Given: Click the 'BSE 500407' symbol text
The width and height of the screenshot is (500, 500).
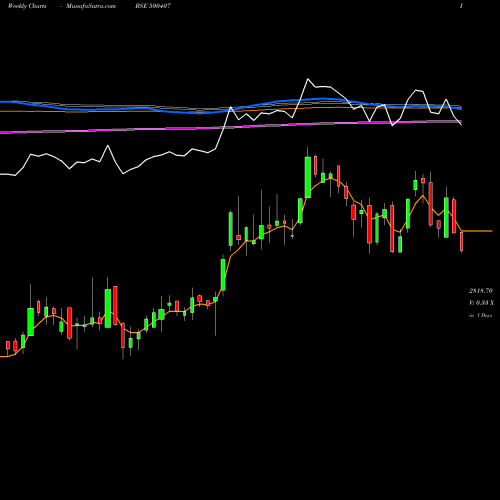Looking at the screenshot, I should [153, 6].
